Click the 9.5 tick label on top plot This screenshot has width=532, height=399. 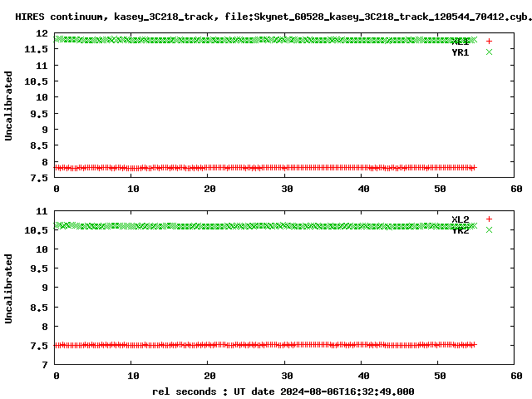39,114
